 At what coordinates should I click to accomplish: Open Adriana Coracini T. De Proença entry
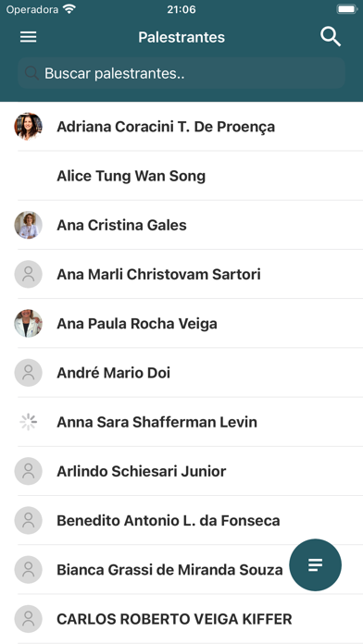point(181,127)
